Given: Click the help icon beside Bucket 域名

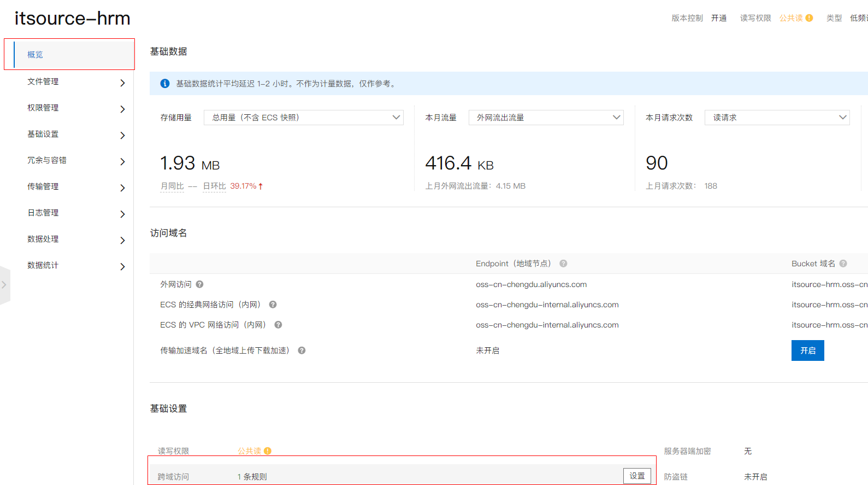Looking at the screenshot, I should [843, 264].
